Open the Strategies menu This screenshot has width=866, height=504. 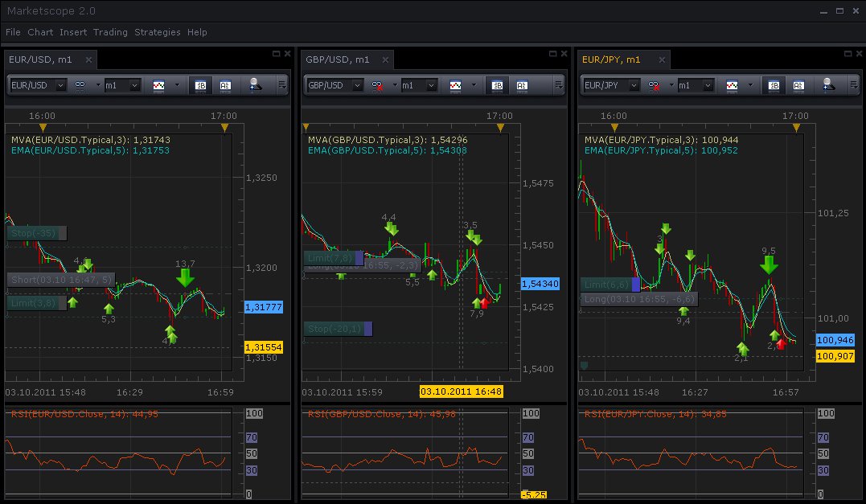click(158, 32)
